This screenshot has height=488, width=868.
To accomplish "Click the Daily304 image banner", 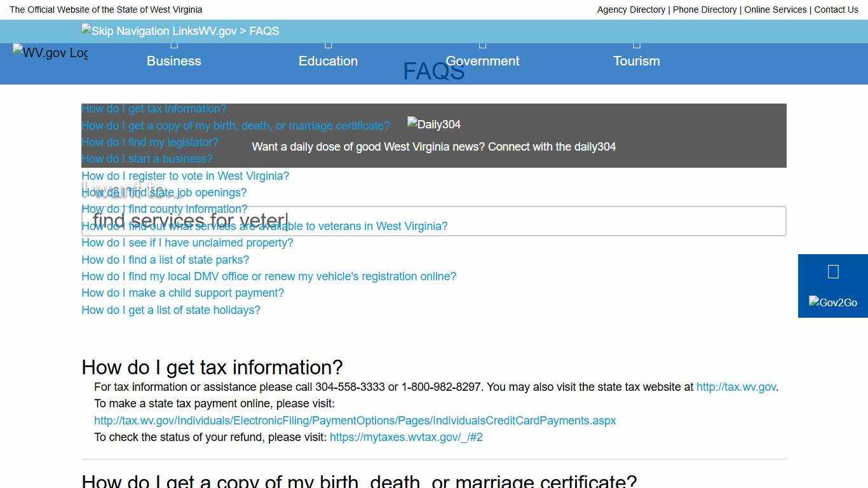I will [434, 125].
